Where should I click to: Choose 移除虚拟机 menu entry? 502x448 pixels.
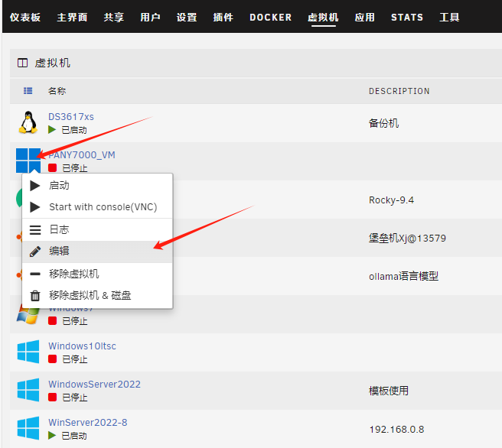pyautogui.click(x=73, y=274)
